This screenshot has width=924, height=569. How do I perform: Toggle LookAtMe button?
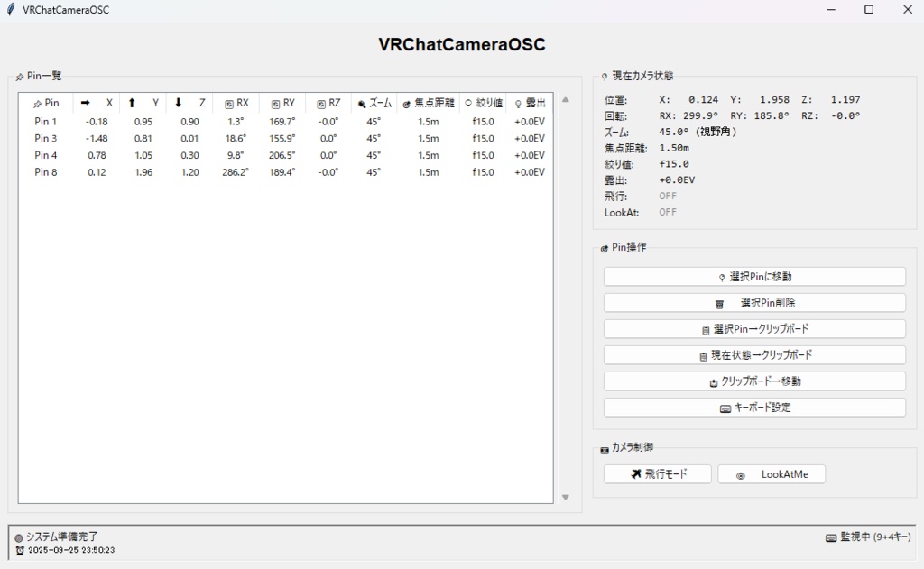772,474
